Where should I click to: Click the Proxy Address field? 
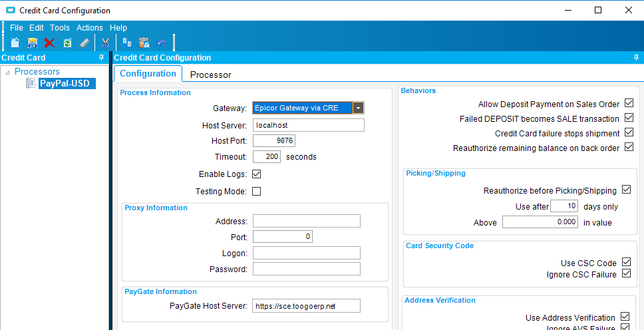307,221
